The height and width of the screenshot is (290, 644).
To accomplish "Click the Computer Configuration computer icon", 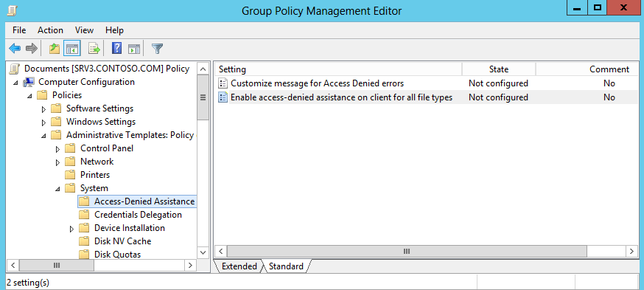I will (29, 82).
